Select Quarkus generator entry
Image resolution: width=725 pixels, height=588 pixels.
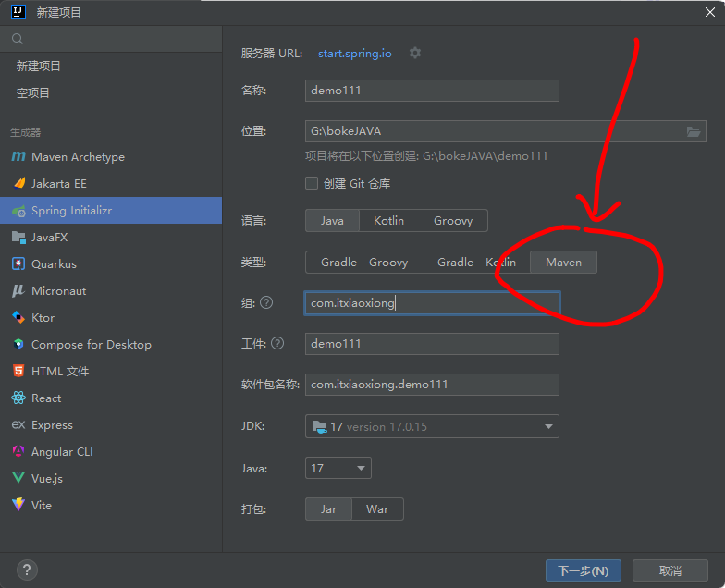click(111, 264)
